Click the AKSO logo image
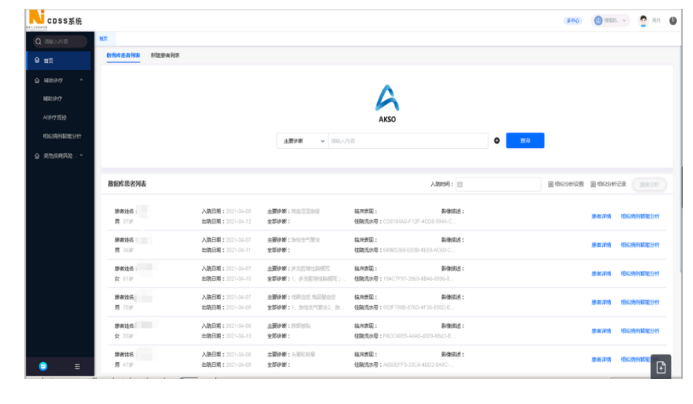The width and height of the screenshot is (693, 404). [x=387, y=103]
